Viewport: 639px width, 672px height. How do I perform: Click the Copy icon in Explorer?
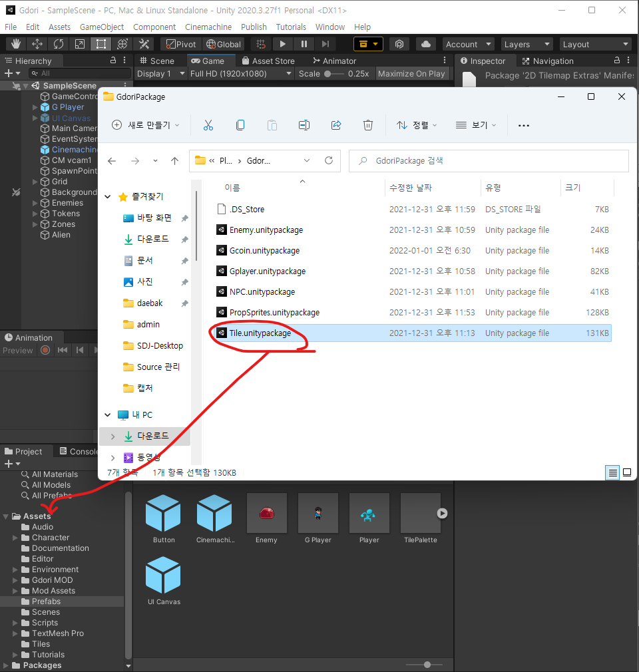pos(240,125)
